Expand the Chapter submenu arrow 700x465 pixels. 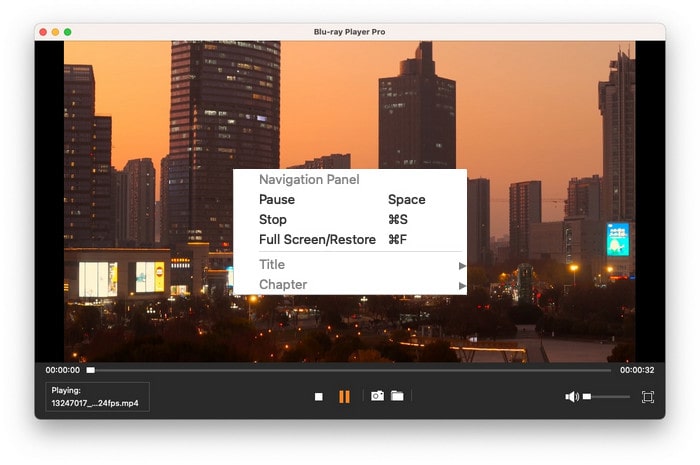pos(462,285)
